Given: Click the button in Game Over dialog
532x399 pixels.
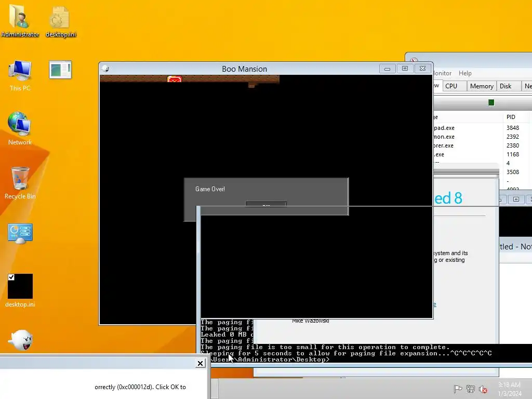Looking at the screenshot, I should point(266,204).
